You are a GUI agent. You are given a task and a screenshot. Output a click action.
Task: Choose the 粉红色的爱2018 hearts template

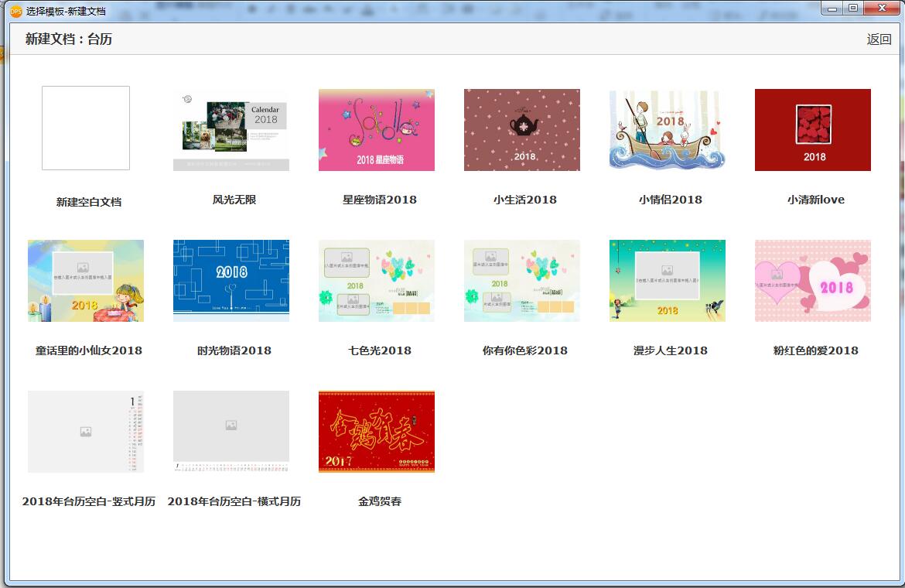pos(813,281)
